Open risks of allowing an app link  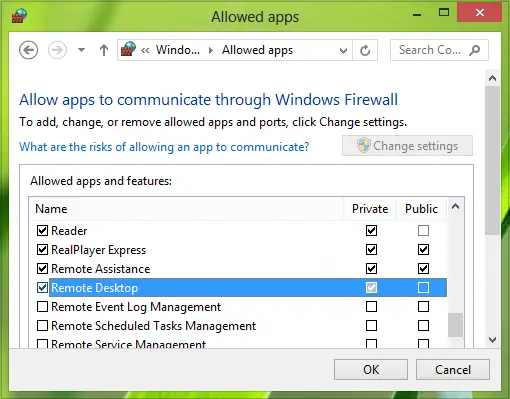pos(164,147)
